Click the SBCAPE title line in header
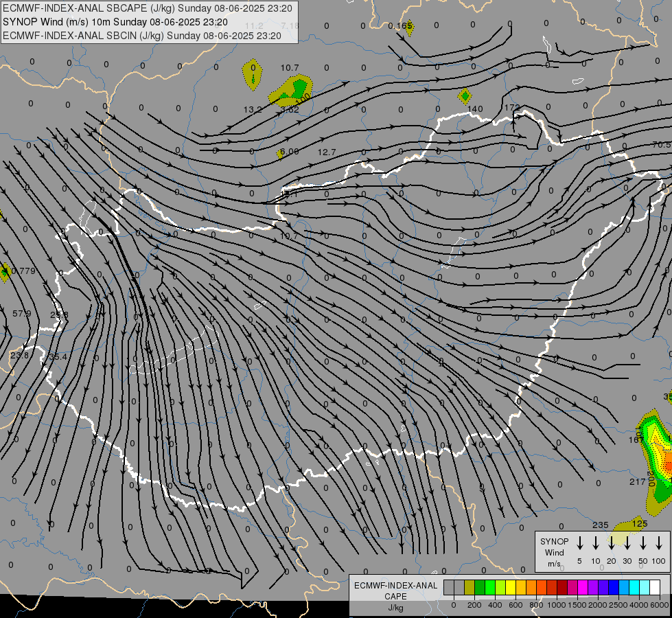This screenshot has height=618, width=672. tap(148, 8)
